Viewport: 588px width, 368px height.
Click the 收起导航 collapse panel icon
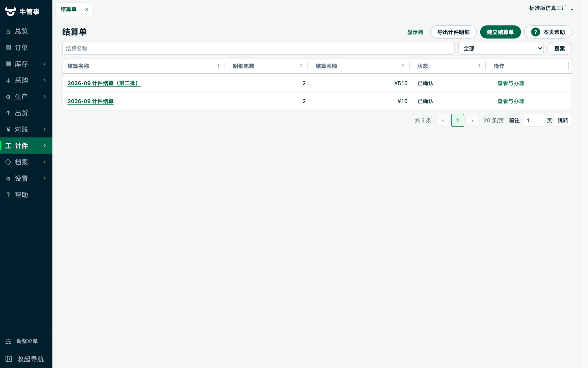[9, 359]
